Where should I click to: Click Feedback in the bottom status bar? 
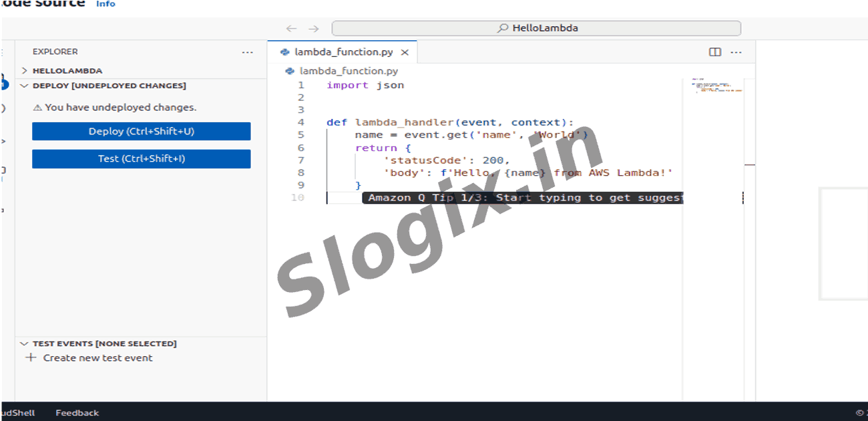[76, 412]
